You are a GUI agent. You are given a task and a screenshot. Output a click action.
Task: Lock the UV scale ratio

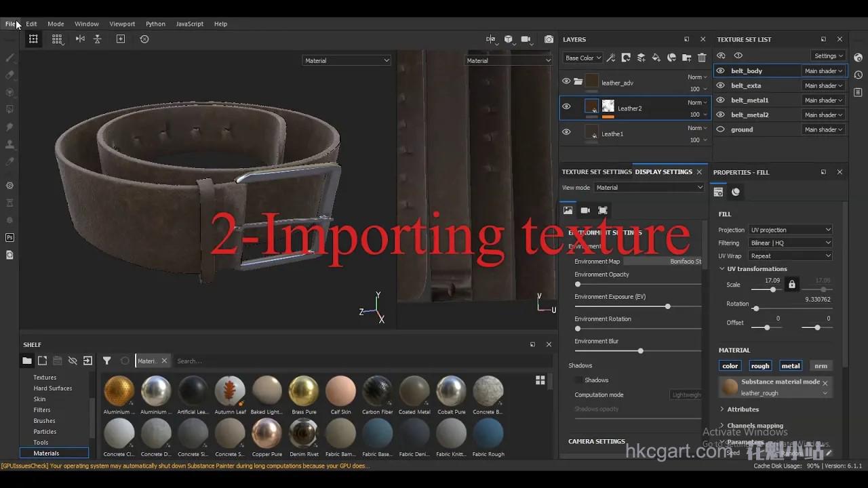(x=791, y=285)
